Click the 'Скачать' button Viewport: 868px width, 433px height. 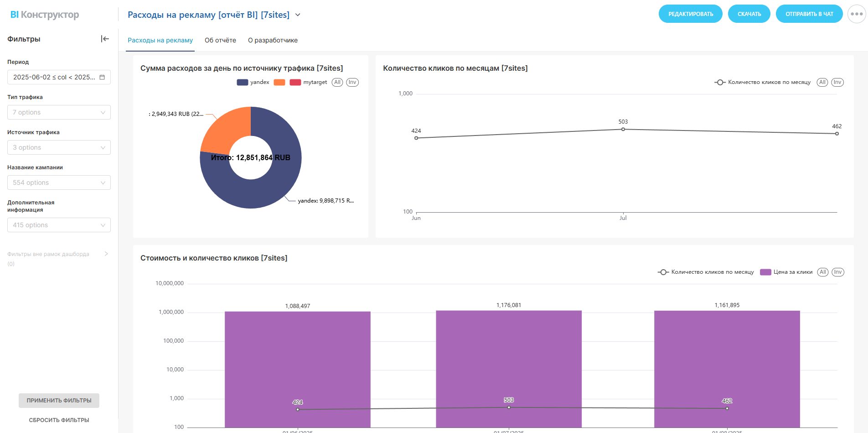pyautogui.click(x=749, y=14)
